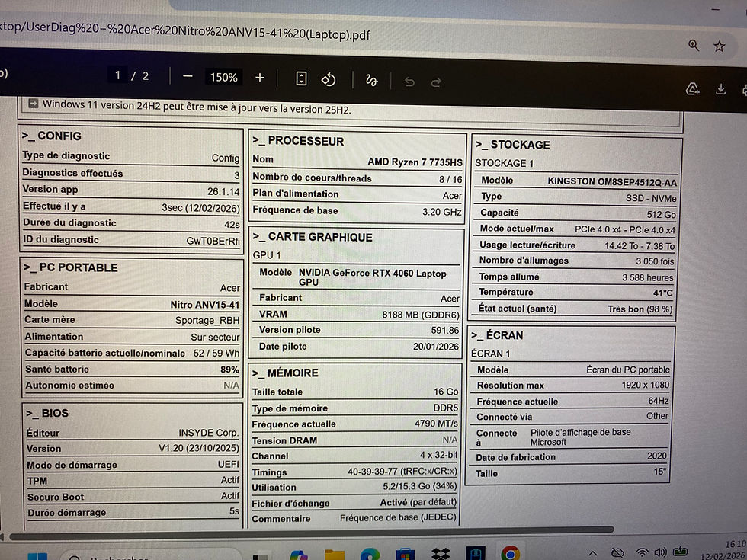Screen dimensions: 747x560
Task: Select storage type SSD - NVMe
Action: [x=651, y=198]
